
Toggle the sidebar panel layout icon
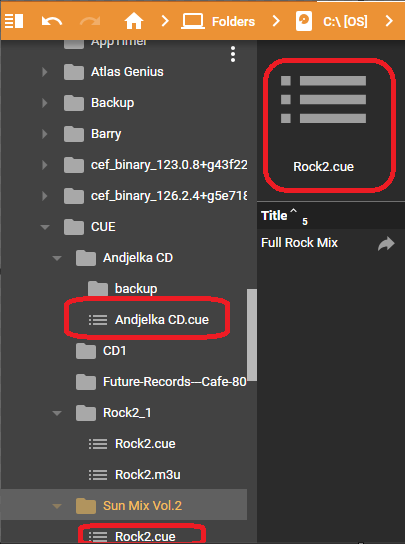[x=14, y=21]
